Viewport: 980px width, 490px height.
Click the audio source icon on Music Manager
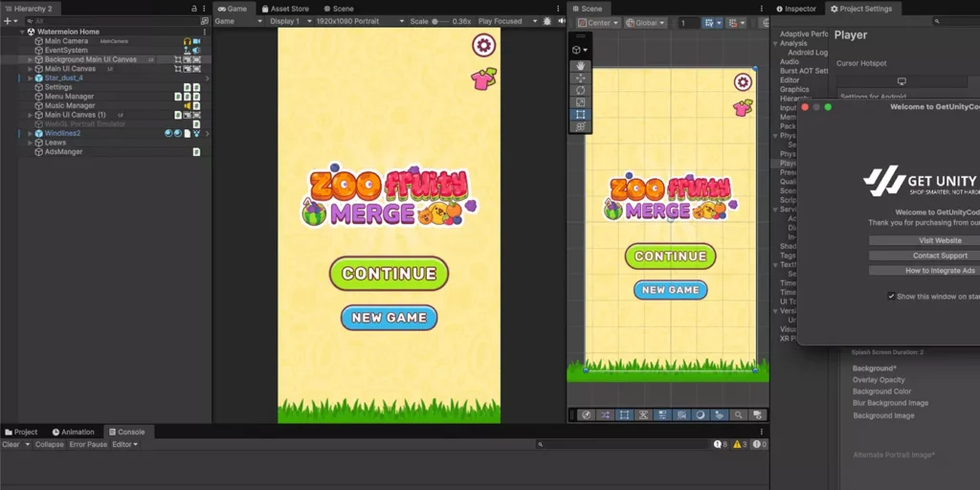(187, 105)
